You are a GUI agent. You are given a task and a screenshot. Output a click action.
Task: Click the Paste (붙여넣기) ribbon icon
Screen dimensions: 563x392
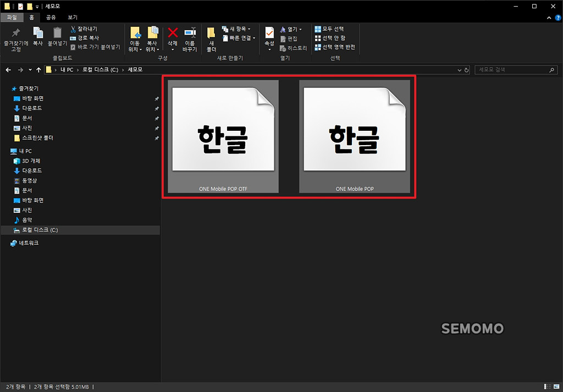click(57, 37)
